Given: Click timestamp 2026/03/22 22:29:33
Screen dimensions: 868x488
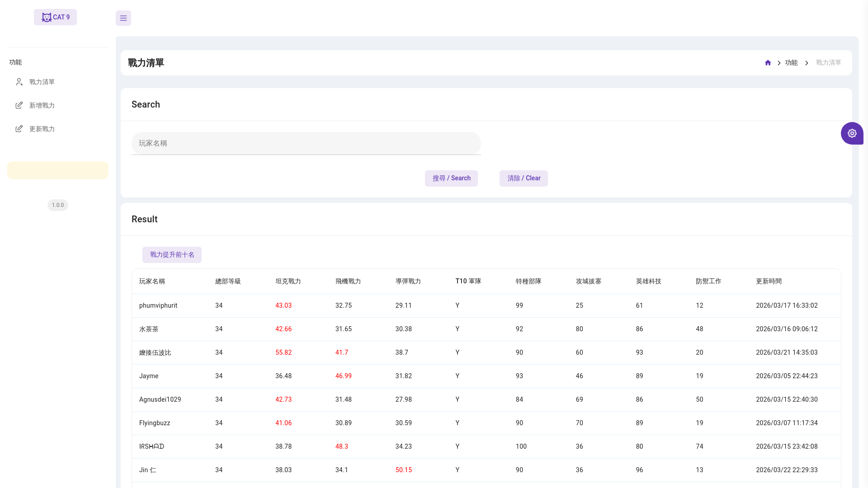Looking at the screenshot, I should pyautogui.click(x=787, y=470).
